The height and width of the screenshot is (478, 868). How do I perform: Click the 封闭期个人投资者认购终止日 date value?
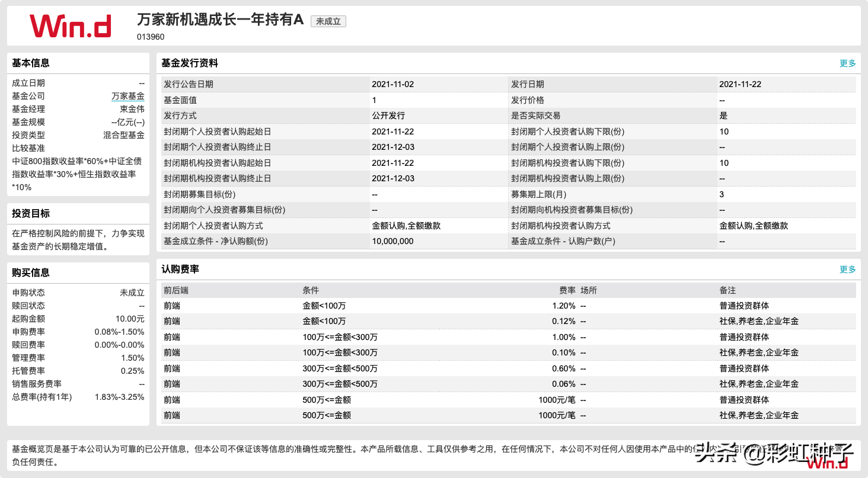click(x=392, y=147)
